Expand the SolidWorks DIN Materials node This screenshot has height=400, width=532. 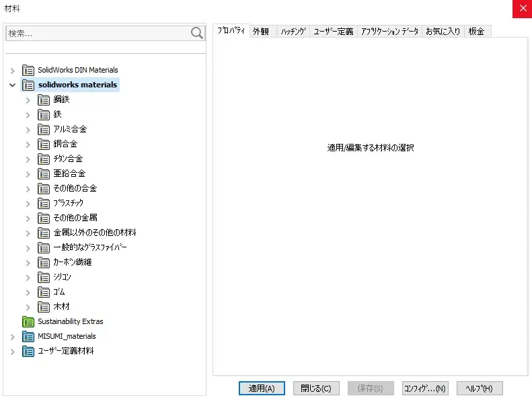[x=12, y=70]
